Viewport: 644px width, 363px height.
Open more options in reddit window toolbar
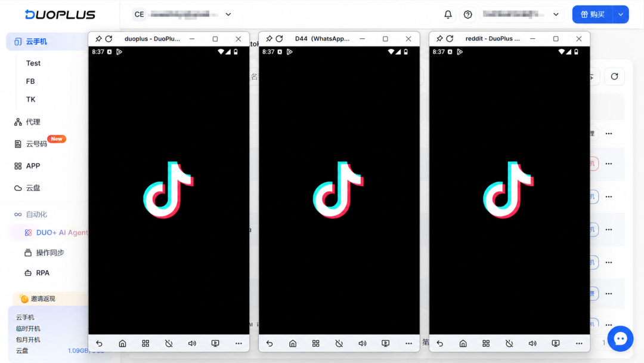click(x=579, y=343)
